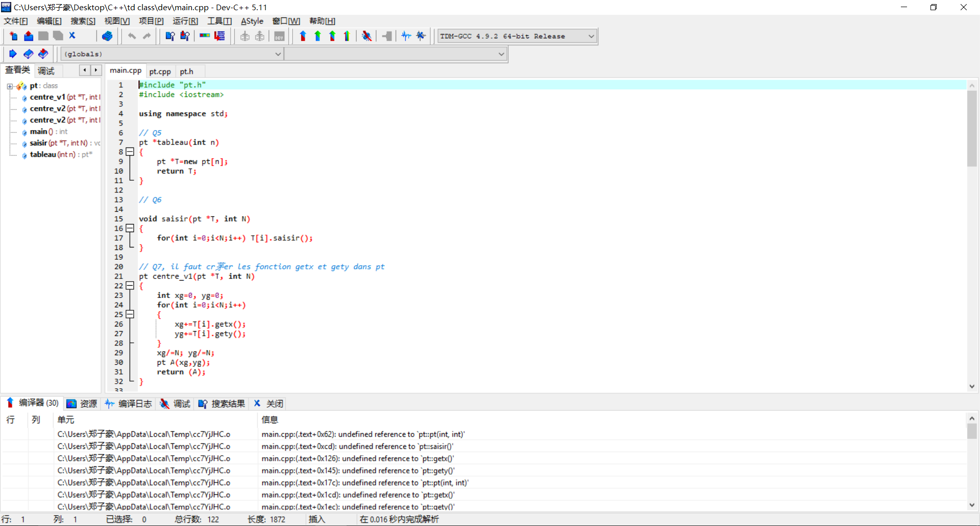
Task: Click left-panel tab scroll right arrow
Action: pyautogui.click(x=96, y=70)
